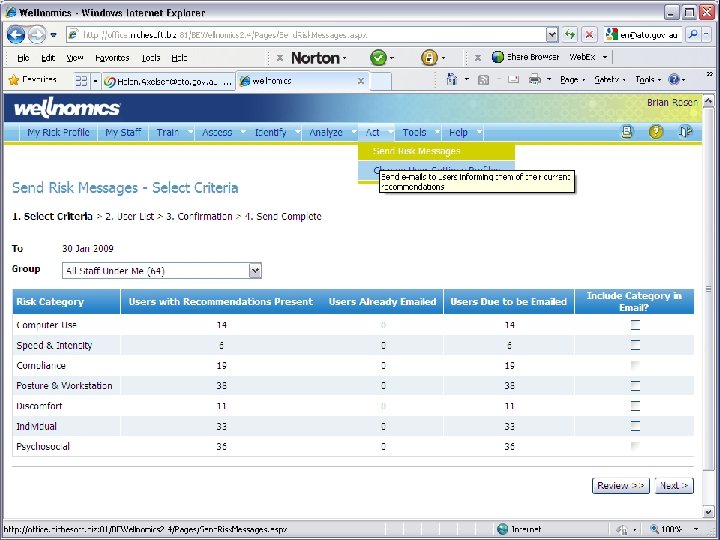Screen dimensions: 720x540
Task: Open the View menu
Action: tap(75, 58)
